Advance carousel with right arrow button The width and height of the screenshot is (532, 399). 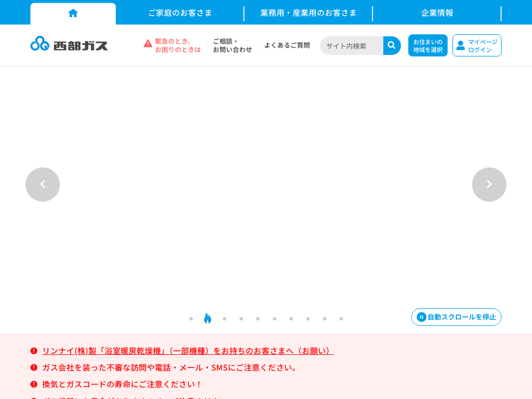click(489, 184)
